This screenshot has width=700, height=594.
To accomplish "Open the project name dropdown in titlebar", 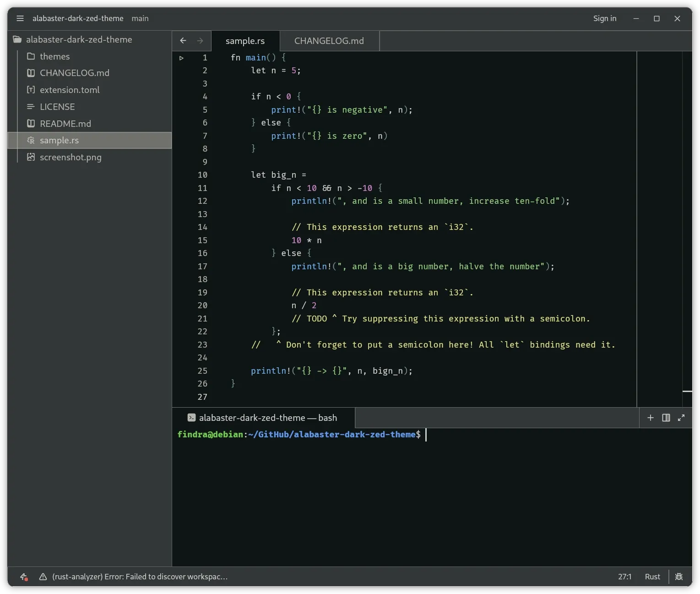I will (x=78, y=18).
